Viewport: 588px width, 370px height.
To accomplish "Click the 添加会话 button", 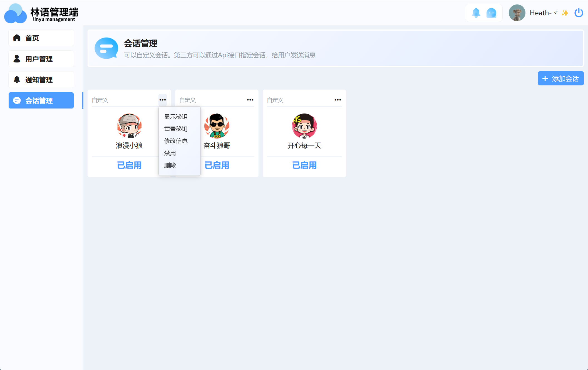I will point(560,78).
